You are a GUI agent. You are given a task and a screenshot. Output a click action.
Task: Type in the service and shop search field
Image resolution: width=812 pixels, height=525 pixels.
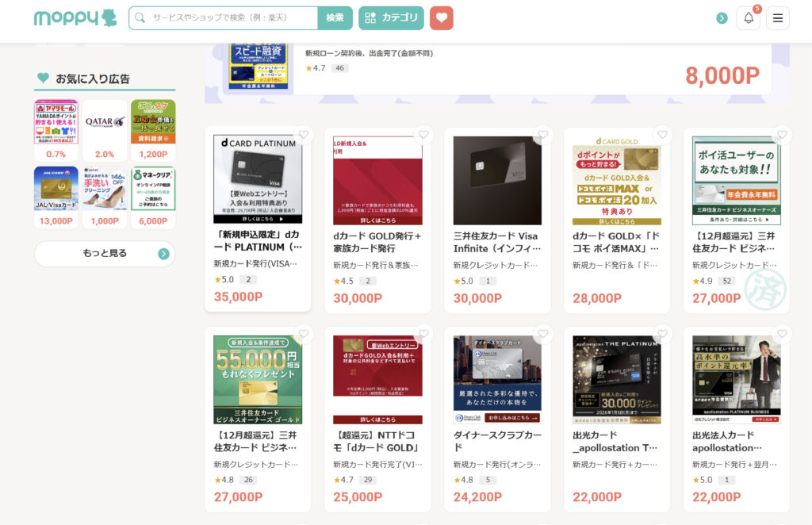click(x=232, y=17)
